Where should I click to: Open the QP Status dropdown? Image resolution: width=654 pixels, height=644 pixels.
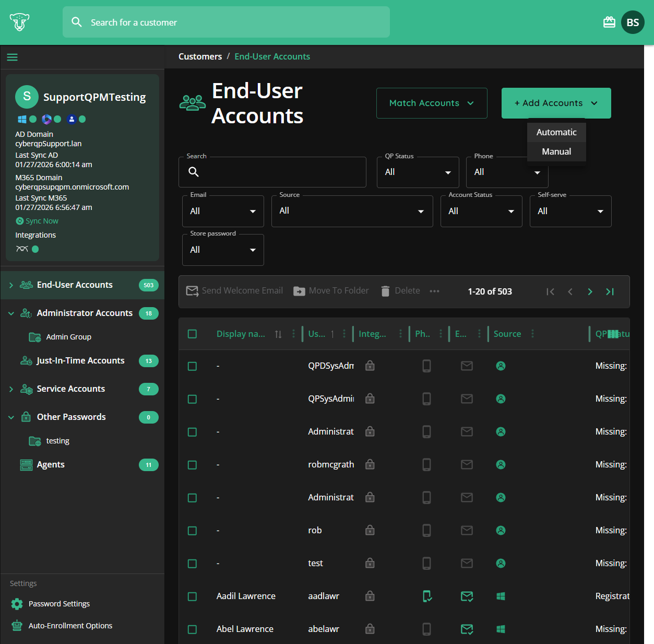pos(418,172)
